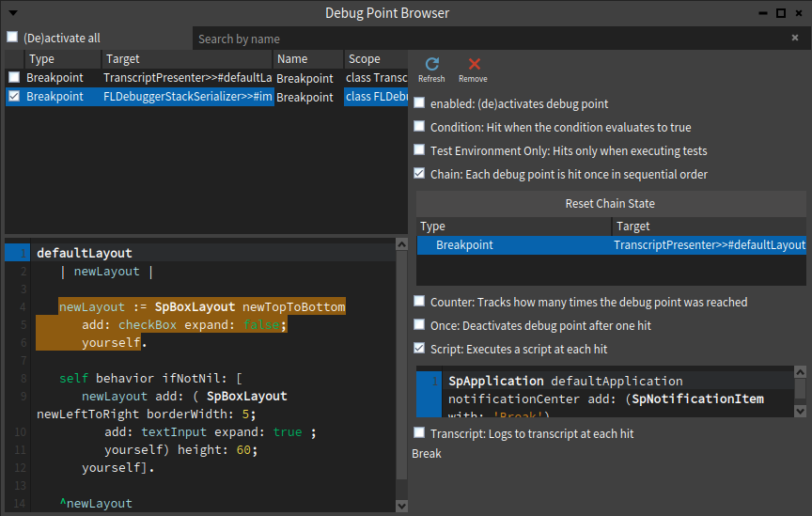Enable the TranscriptPresenter breakpoint checkbox
The image size is (812, 516).
14,77
